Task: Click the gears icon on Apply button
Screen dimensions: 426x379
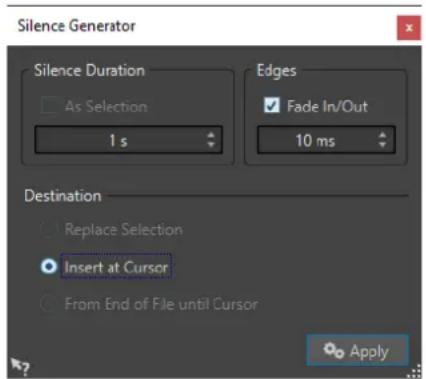Action: [x=333, y=351]
